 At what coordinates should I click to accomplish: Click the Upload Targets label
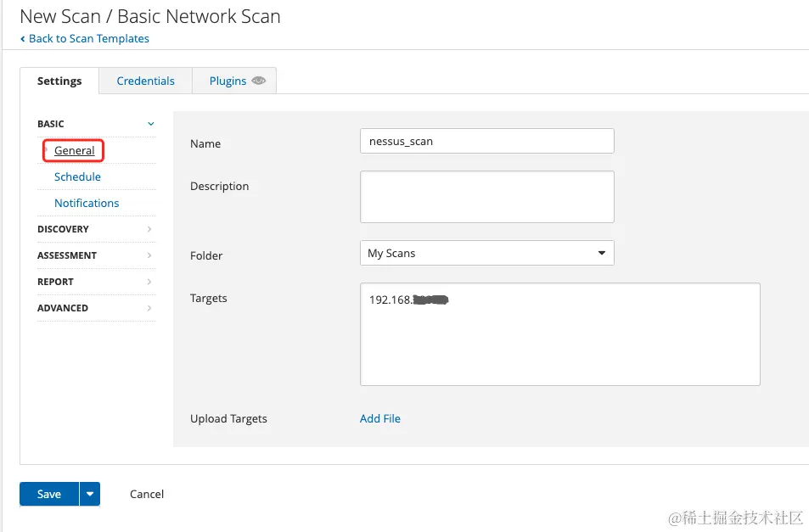click(x=228, y=418)
